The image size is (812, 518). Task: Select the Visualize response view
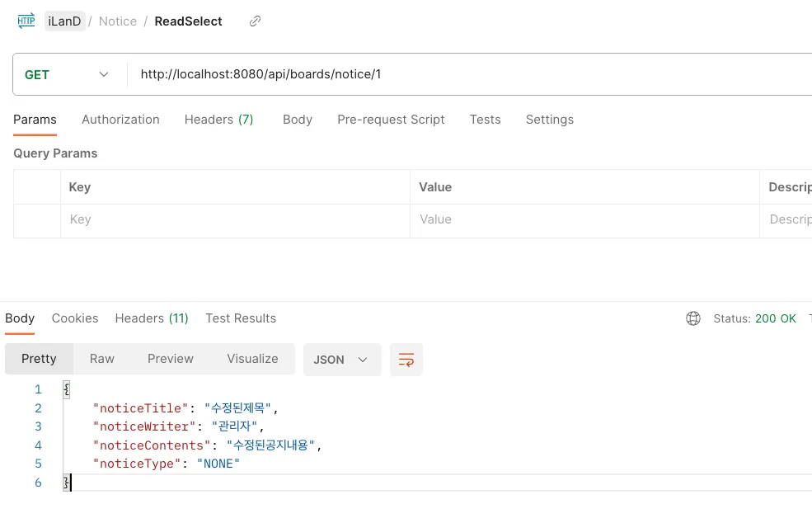click(x=252, y=359)
